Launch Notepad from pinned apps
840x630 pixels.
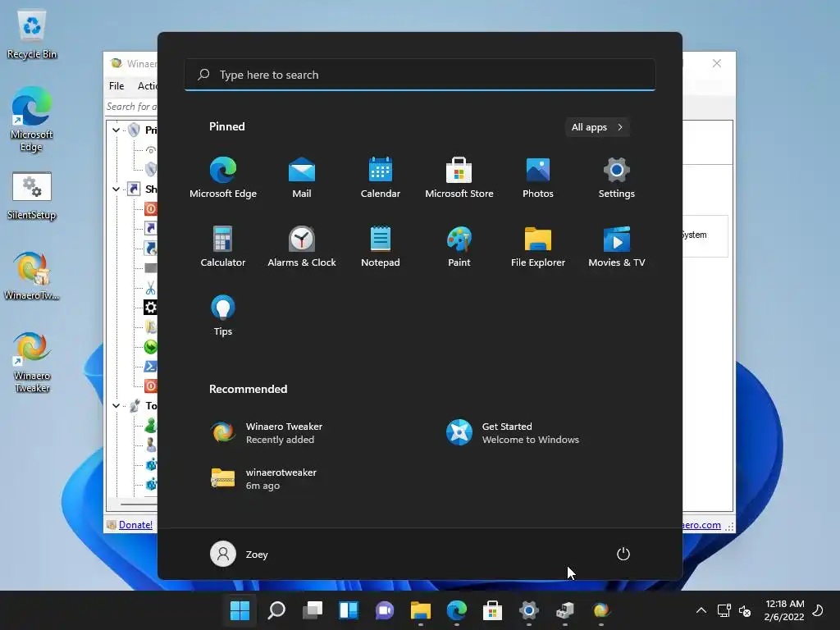click(381, 246)
